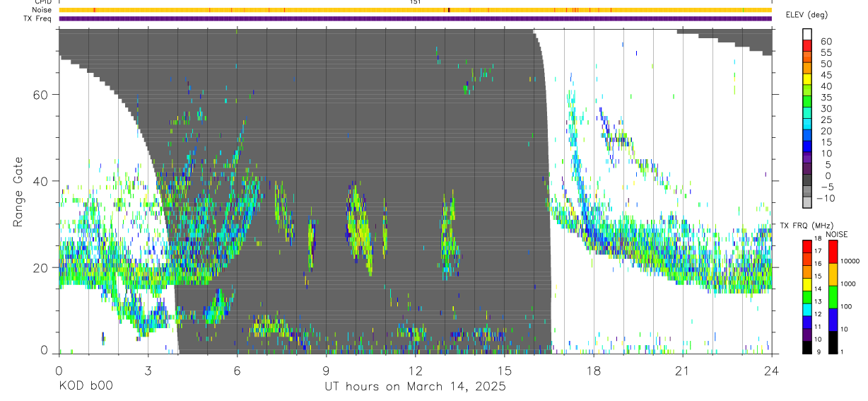Click the TX FRQ (MHz) legend title
The width and height of the screenshot is (868, 401).
tap(804, 226)
